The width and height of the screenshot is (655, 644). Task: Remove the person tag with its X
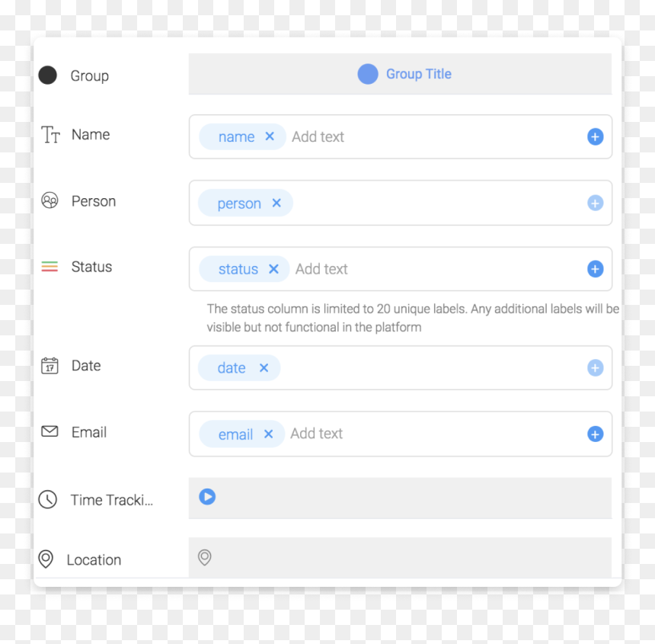(276, 203)
